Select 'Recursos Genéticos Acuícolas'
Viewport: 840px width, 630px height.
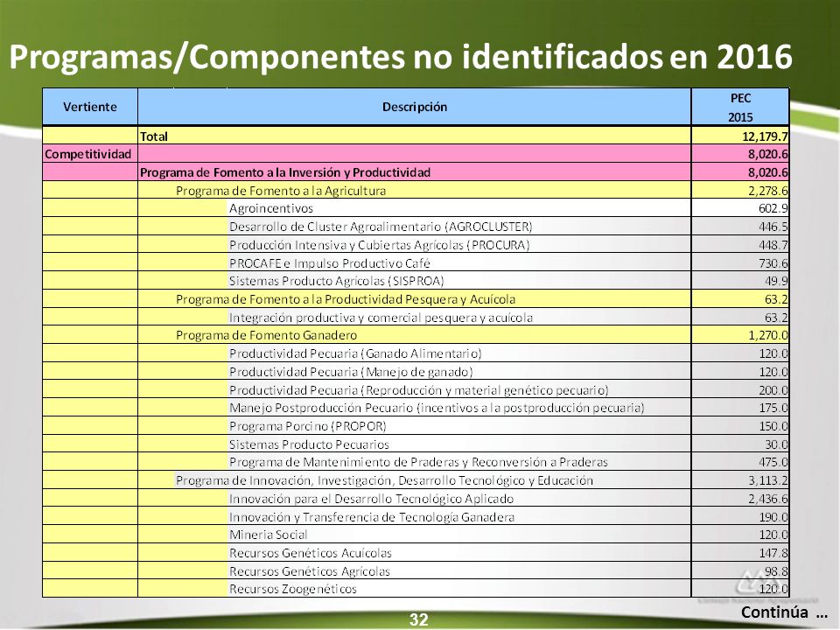310,553
